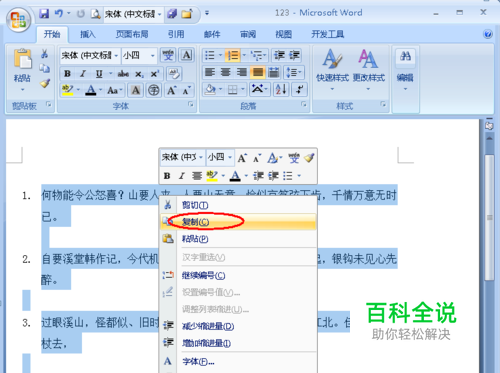The height and width of the screenshot is (373, 500).
Task: Click the large Paste icon in ribbon
Action: pyautogui.click(x=23, y=59)
